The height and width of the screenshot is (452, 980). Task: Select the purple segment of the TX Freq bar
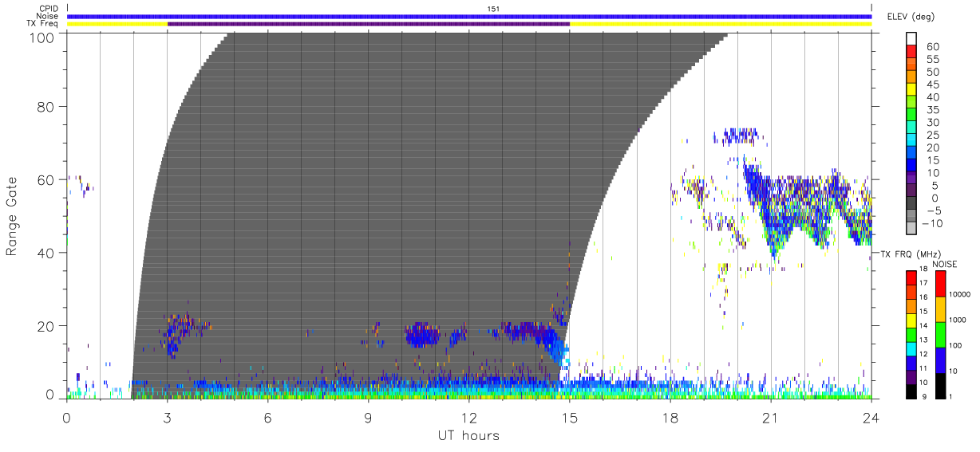(369, 24)
